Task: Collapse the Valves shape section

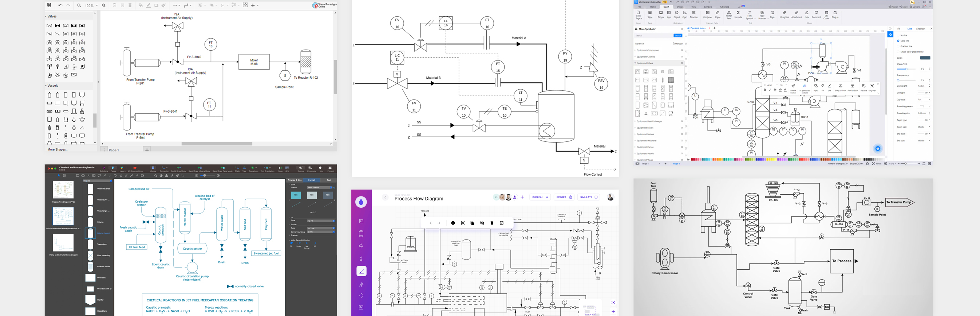Action: [46, 16]
